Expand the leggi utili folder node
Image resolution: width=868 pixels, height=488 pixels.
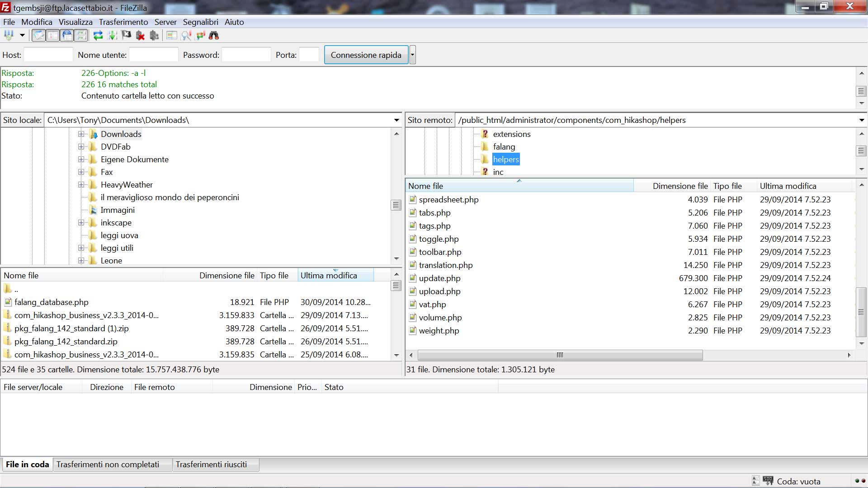(81, 248)
